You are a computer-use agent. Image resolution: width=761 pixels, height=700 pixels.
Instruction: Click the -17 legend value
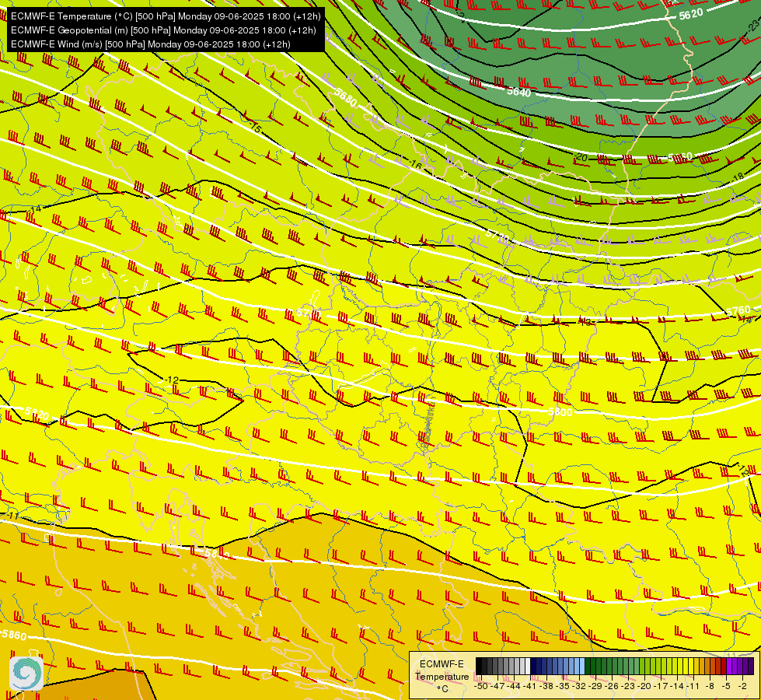click(x=661, y=686)
